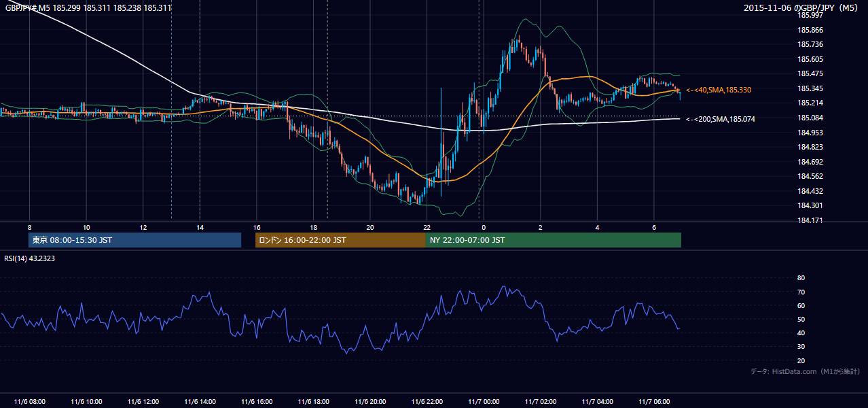Click price axis value 184.823
Screen dimensions: 868x408
pos(810,147)
